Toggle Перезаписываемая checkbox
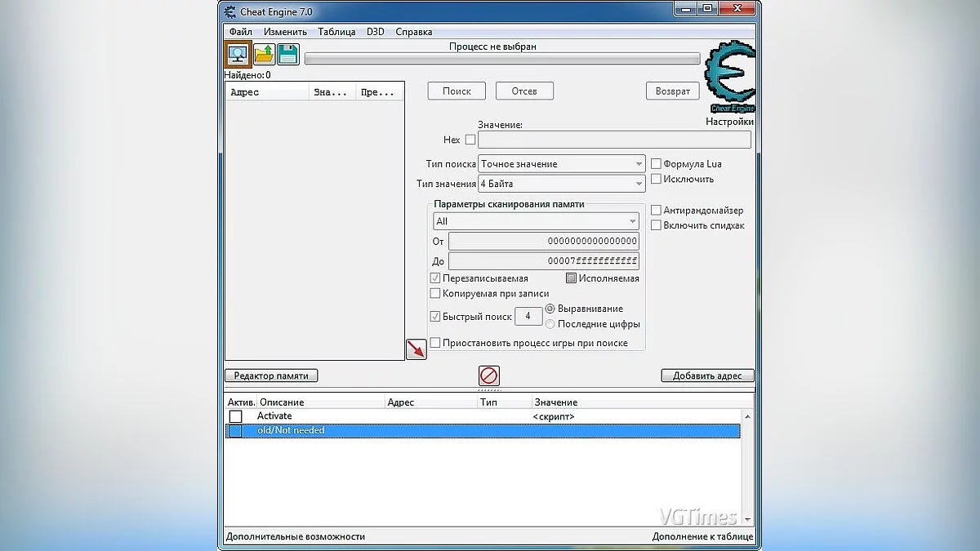The image size is (980, 551). [x=435, y=278]
